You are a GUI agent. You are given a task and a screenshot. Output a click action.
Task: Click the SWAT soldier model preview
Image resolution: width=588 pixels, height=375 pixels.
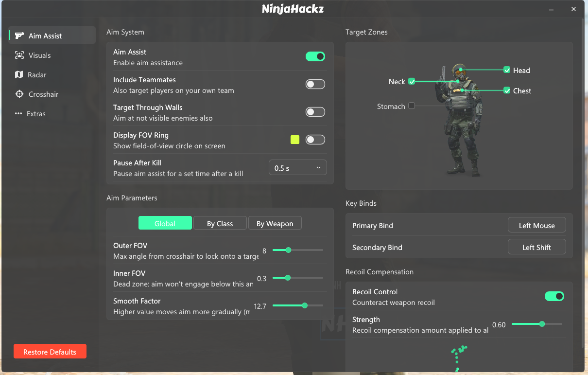tap(460, 119)
